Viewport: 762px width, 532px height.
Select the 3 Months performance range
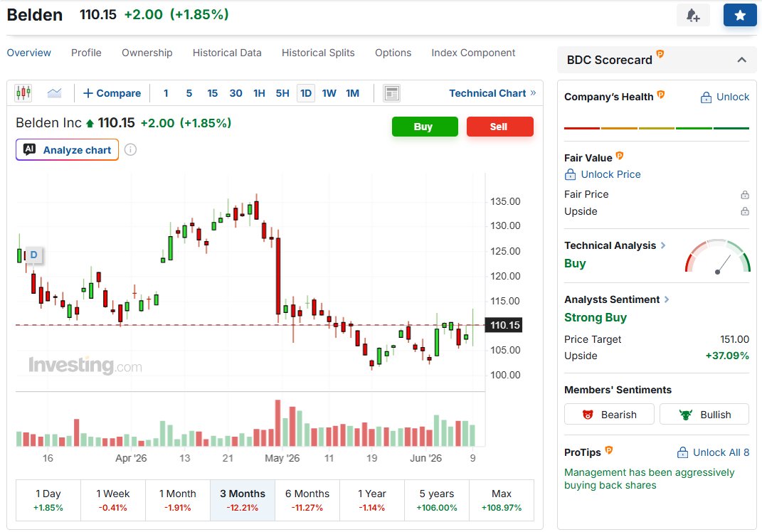click(243, 500)
